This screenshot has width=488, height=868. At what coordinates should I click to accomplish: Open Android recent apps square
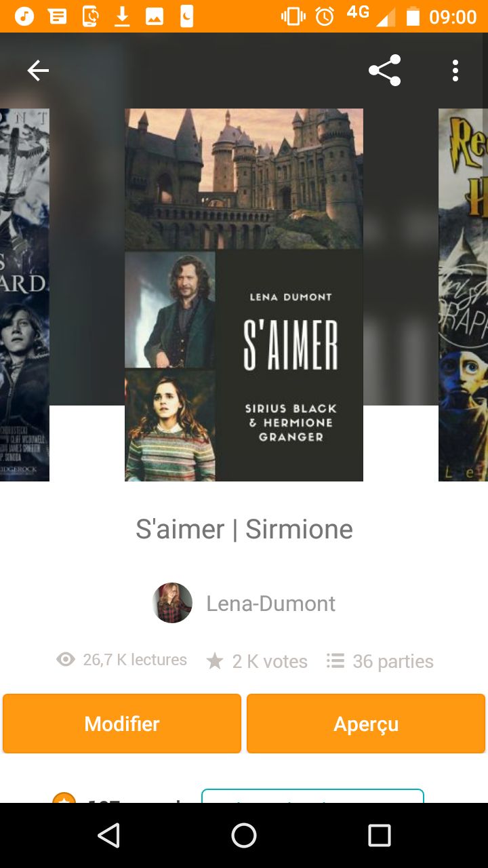(380, 835)
